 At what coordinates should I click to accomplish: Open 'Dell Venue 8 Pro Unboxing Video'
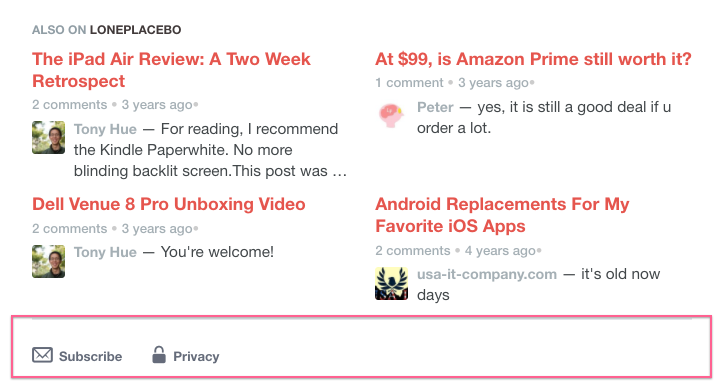[169, 204]
